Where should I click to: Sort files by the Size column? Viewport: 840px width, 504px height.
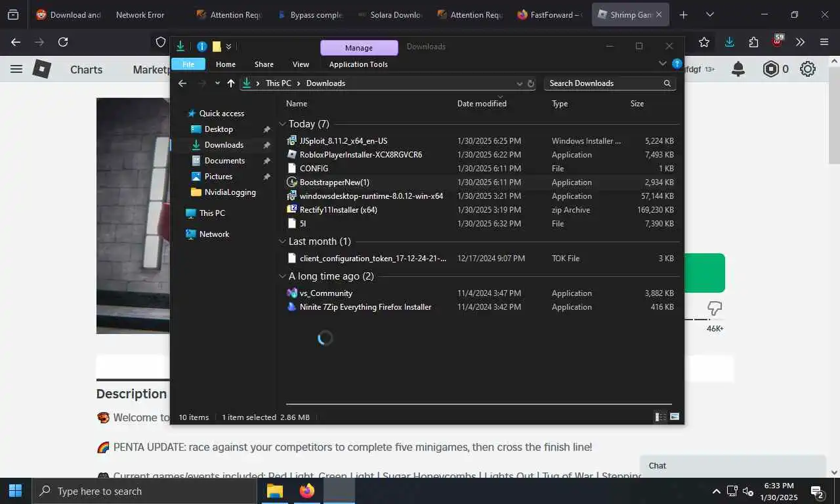637,104
